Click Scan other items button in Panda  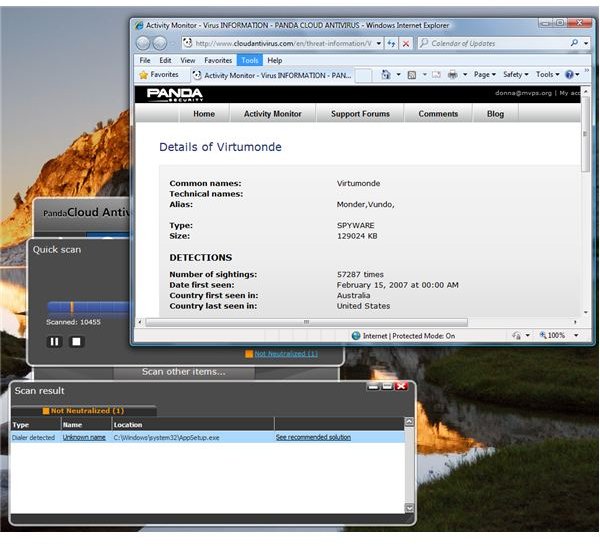click(x=184, y=372)
